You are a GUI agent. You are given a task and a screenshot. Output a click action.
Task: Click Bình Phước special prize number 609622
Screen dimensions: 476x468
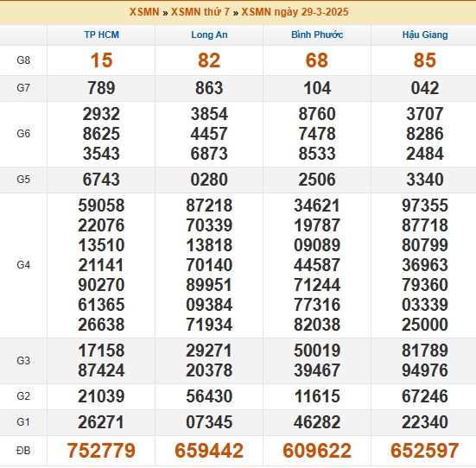click(317, 451)
